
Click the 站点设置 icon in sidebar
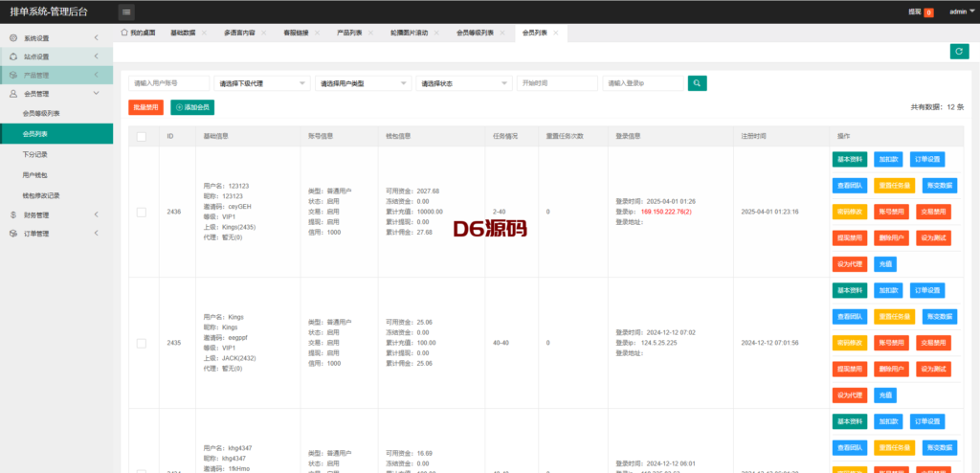[13, 56]
